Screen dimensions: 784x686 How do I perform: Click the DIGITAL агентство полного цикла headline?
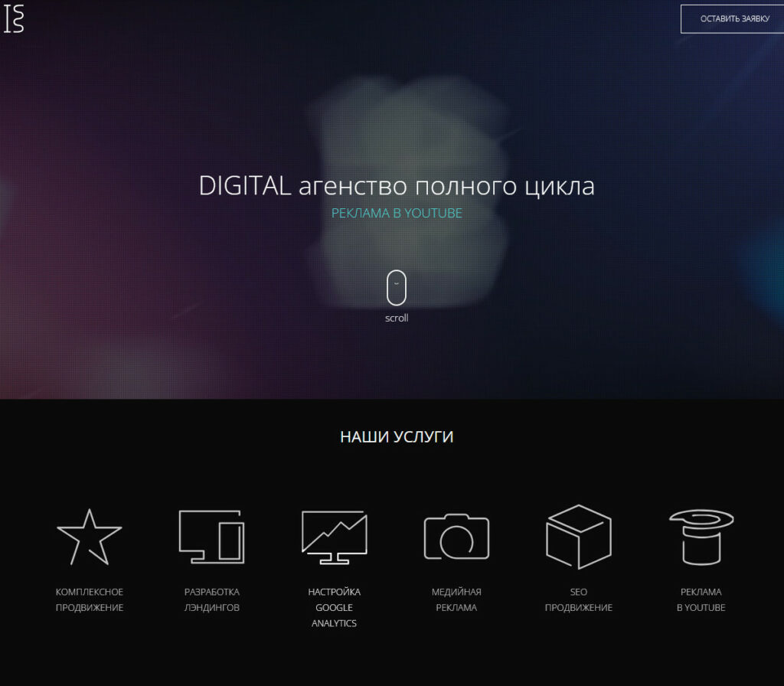click(397, 186)
